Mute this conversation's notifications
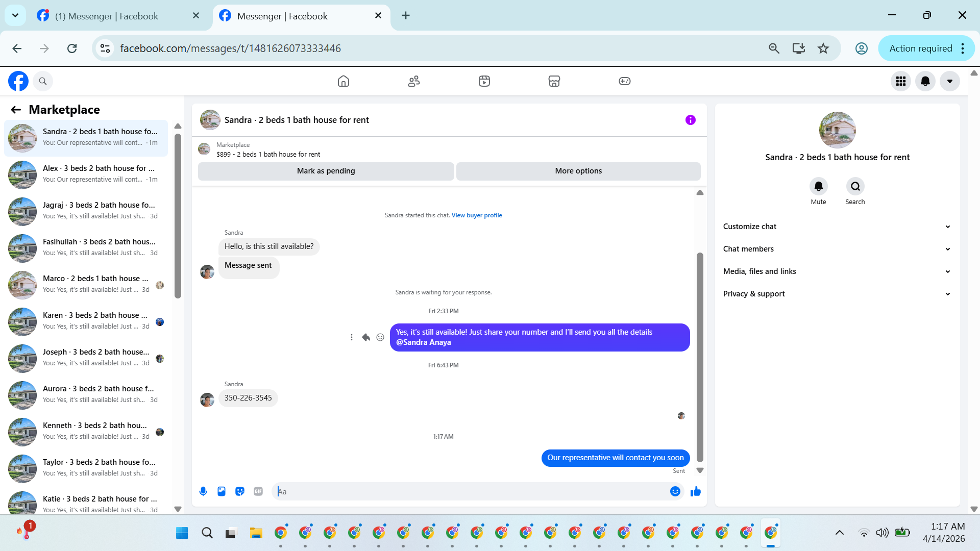The image size is (980, 551). click(x=818, y=187)
